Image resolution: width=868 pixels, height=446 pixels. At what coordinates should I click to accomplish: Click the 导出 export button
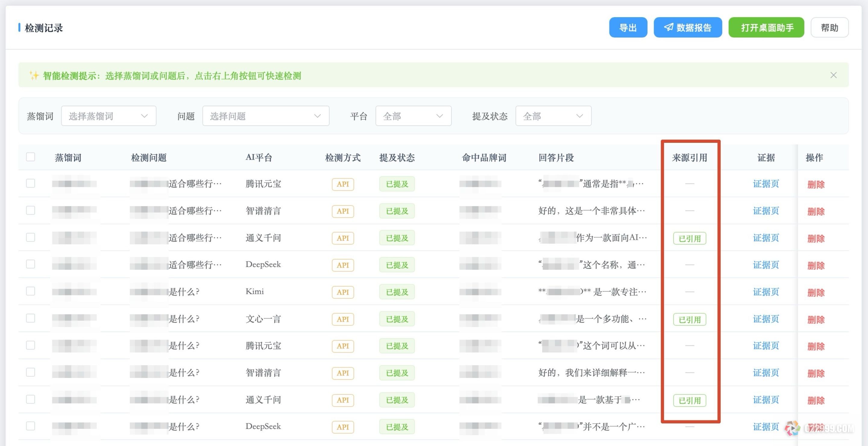(x=628, y=28)
